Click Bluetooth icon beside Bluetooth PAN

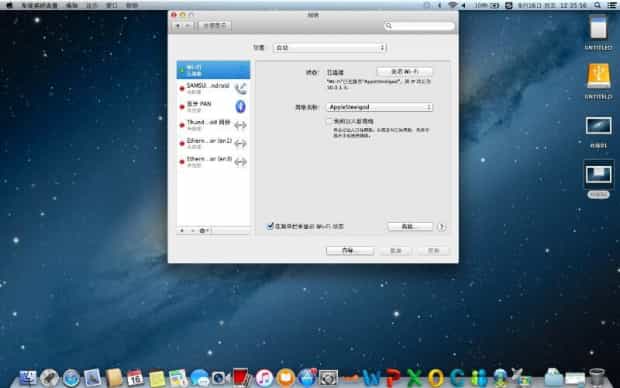240,106
